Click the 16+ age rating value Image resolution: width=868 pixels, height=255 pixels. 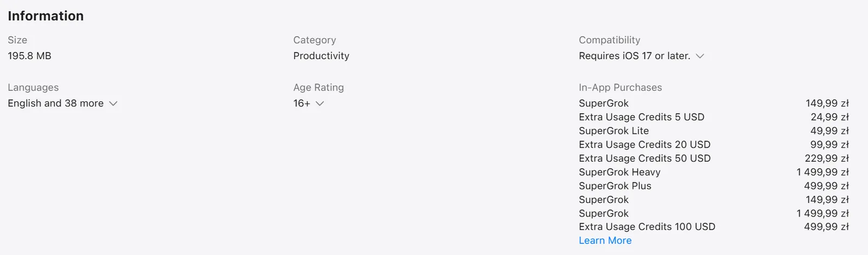302,103
